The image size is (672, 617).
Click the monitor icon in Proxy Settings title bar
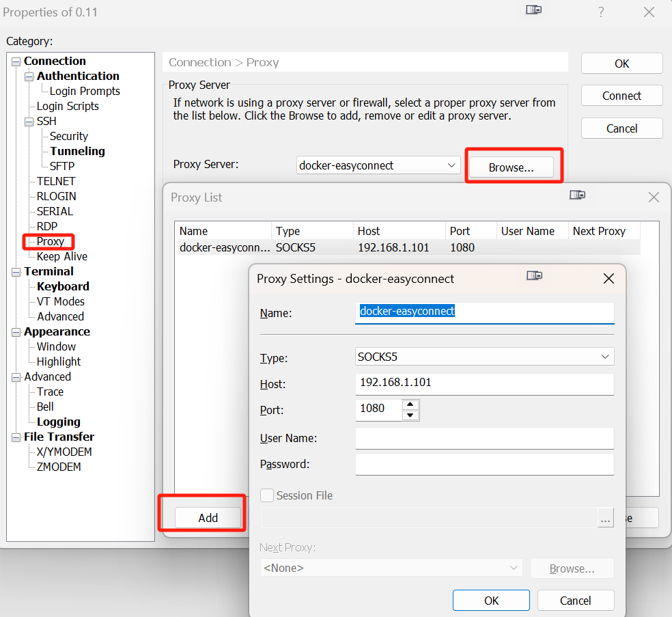(534, 275)
